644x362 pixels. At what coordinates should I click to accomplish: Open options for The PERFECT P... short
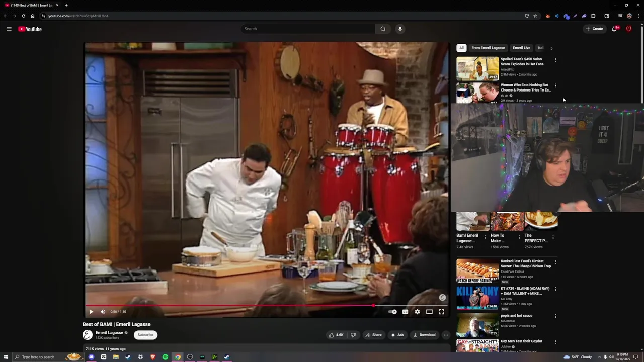(553, 237)
